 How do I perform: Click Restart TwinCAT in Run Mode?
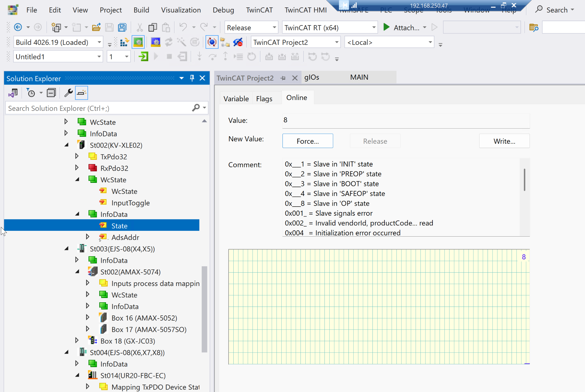[x=138, y=43]
